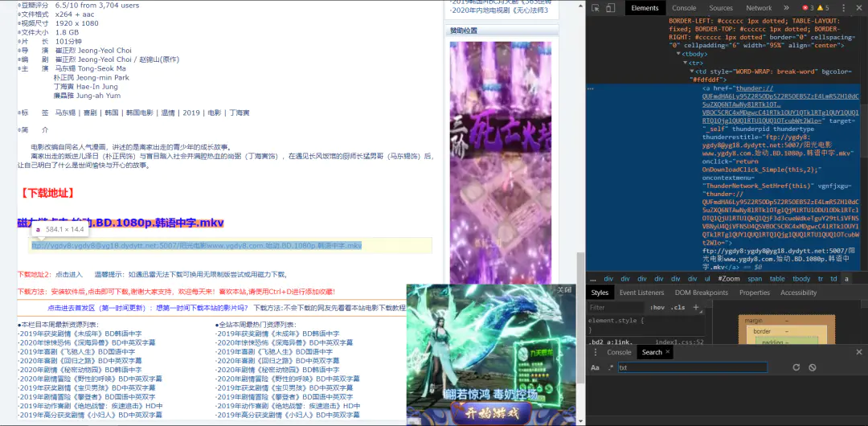This screenshot has height=426, width=868.
Task: Add a new style rule
Action: click(696, 308)
